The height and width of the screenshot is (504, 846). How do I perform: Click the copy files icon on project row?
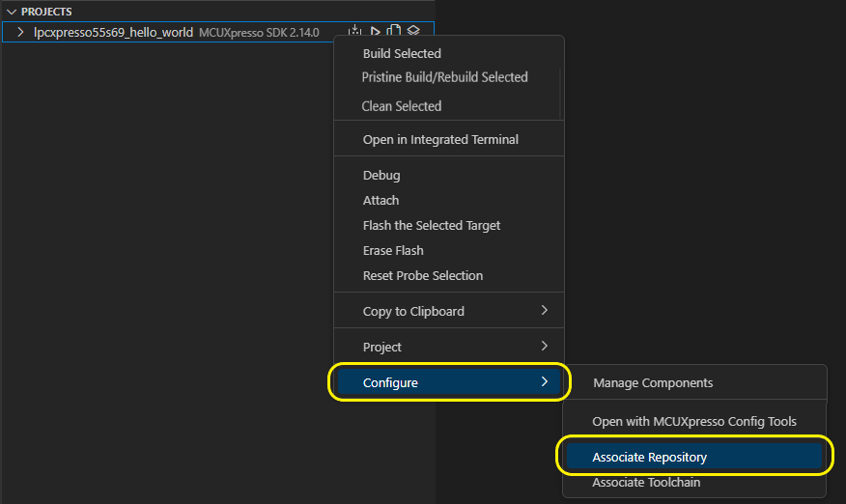point(394,31)
